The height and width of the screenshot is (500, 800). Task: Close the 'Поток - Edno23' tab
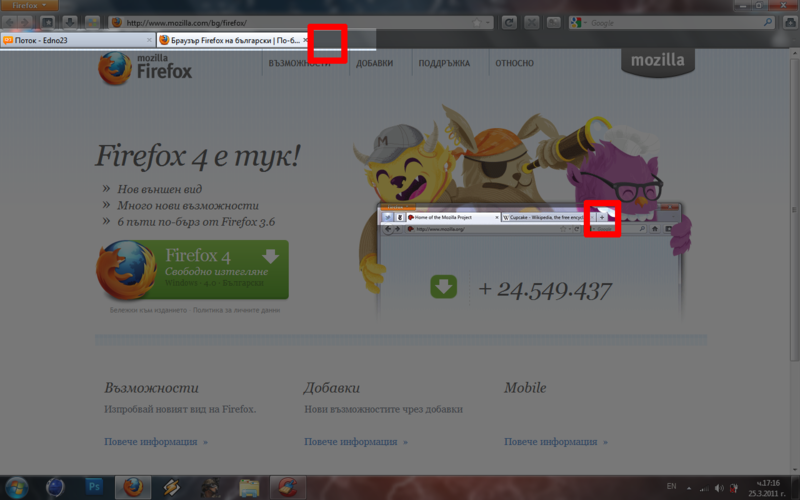pos(149,40)
